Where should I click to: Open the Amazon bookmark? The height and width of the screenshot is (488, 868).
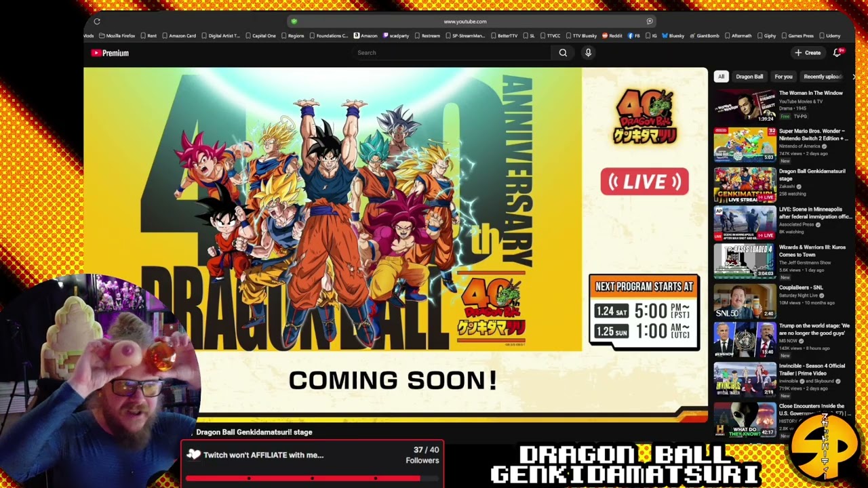[366, 36]
